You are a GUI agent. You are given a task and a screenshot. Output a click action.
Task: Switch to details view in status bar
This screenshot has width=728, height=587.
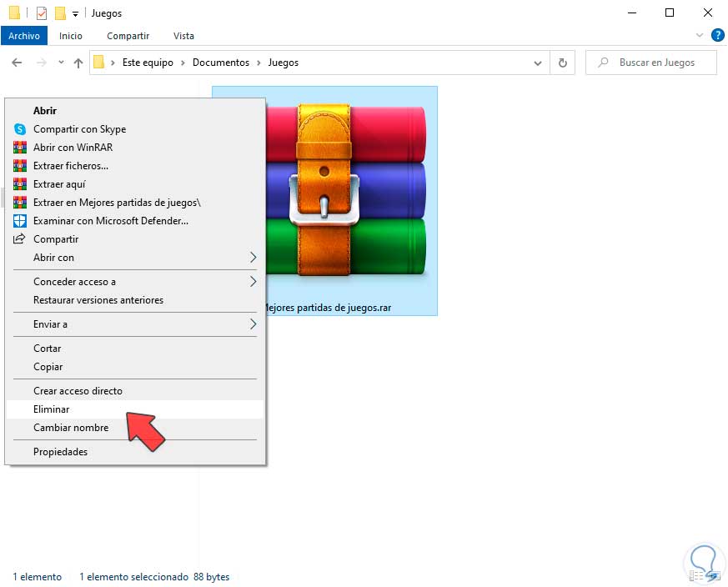(x=696, y=576)
